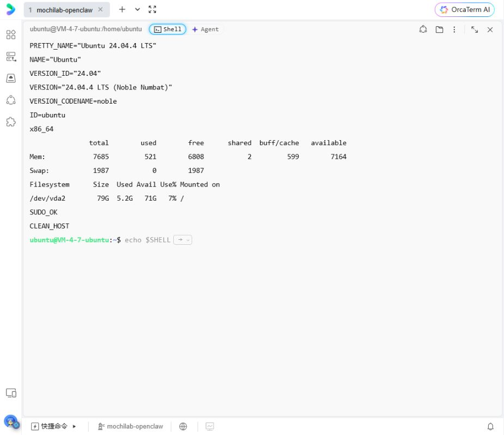This screenshot has width=504, height=435.
Task: Click the globe network icon
Action: pos(183,426)
